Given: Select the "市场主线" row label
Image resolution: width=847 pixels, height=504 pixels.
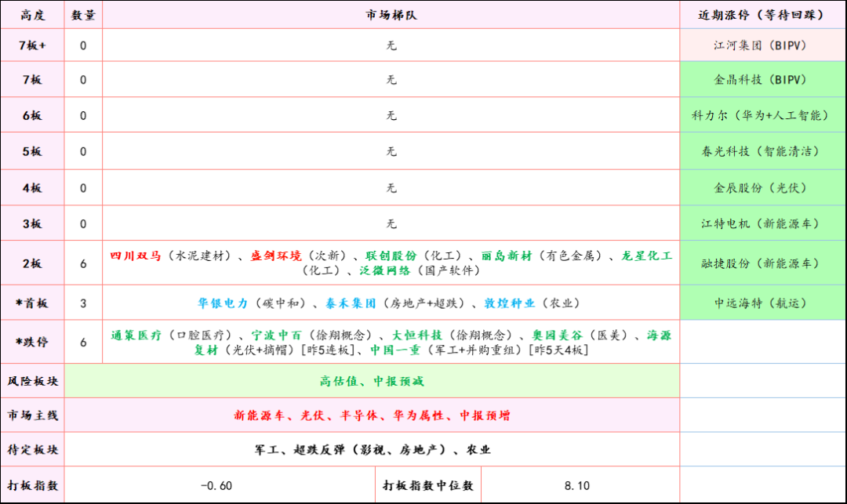Looking at the screenshot, I should coord(32,415).
